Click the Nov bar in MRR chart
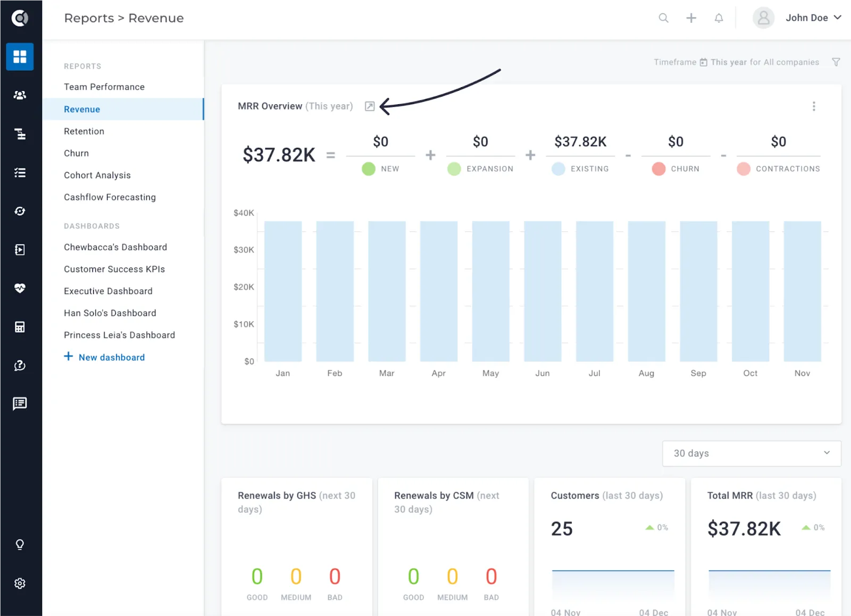This screenshot has height=616, width=851. [x=802, y=291]
